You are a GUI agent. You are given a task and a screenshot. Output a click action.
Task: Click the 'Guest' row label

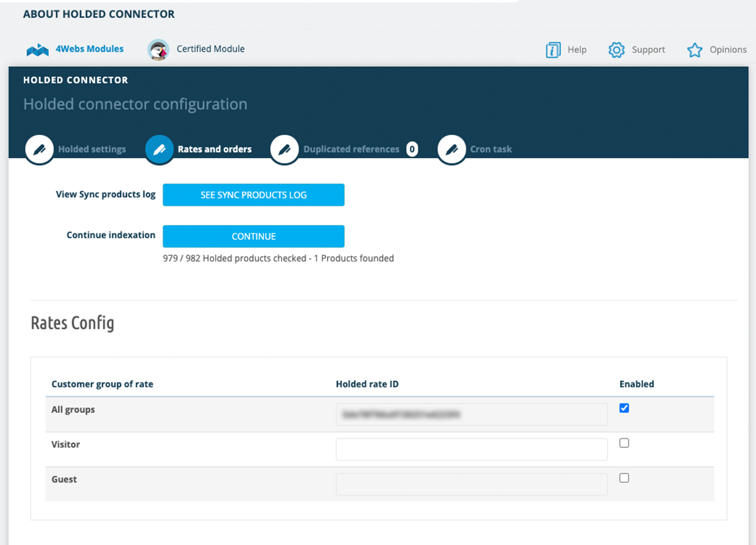[x=64, y=479]
